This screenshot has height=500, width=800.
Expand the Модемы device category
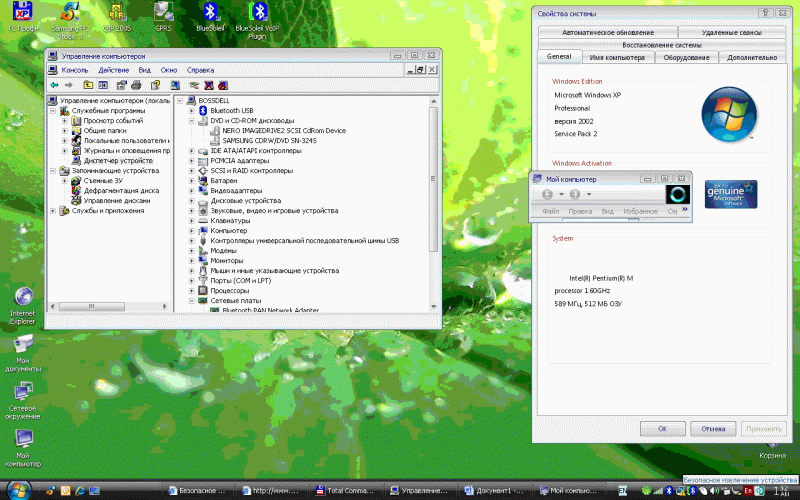(192, 251)
